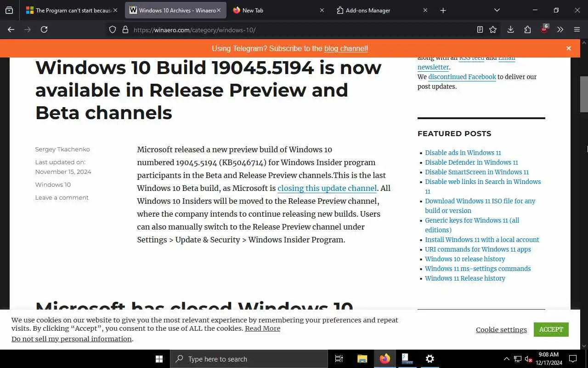Viewport: 588px width, 368px height.
Task: Open November 15, 2024 date link
Action: pos(63,172)
